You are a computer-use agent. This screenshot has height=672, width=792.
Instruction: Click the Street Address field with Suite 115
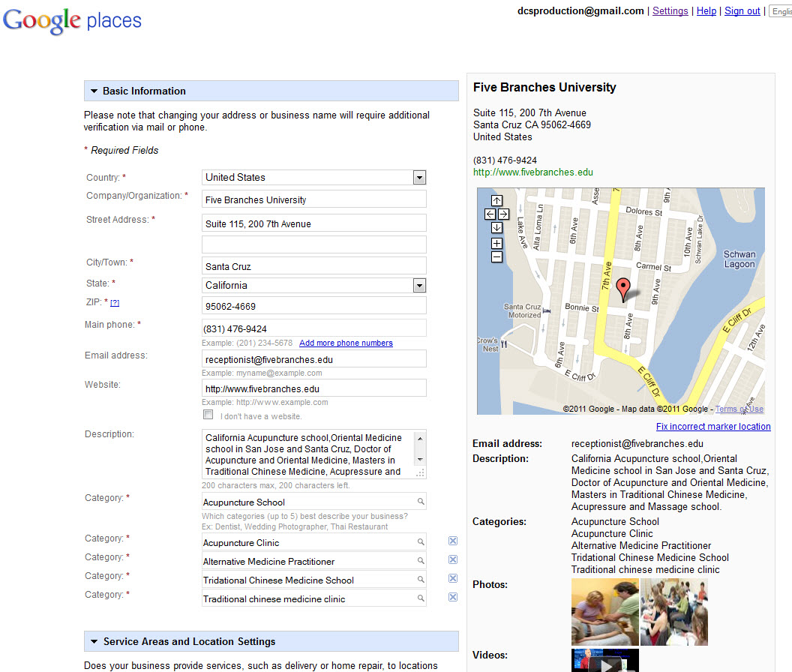coord(314,223)
